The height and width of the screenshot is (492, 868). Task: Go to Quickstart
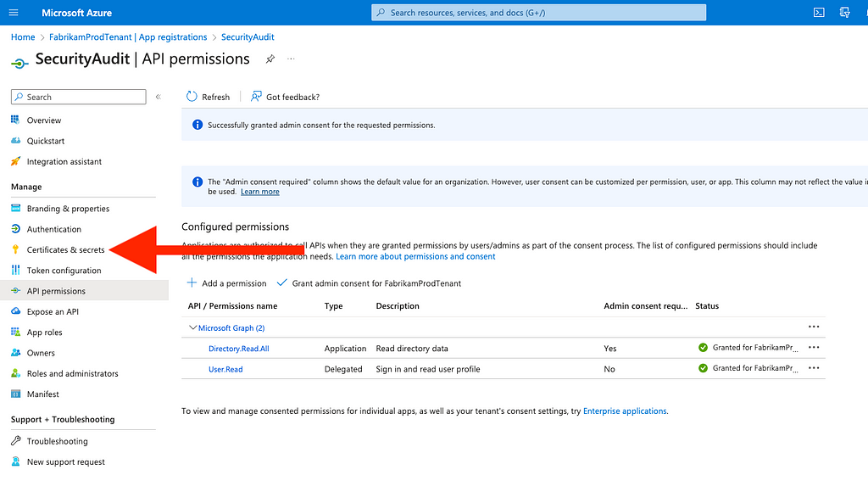pyautogui.click(x=46, y=141)
